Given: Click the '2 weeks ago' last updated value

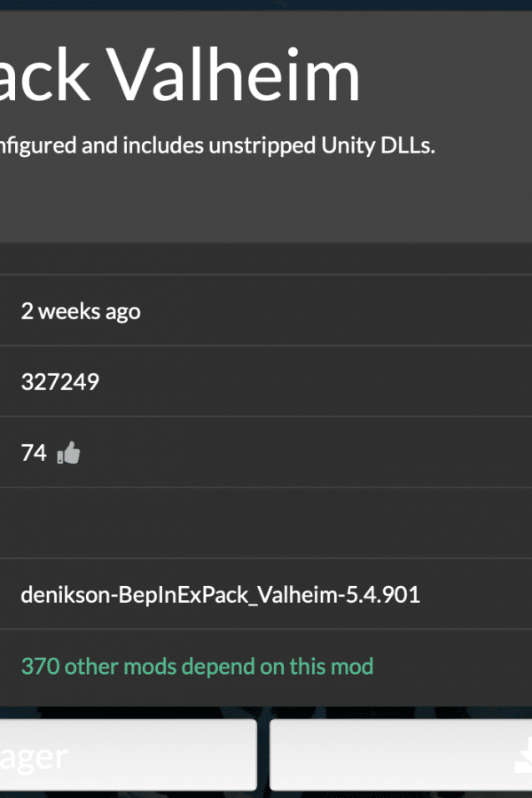Looking at the screenshot, I should point(81,311).
